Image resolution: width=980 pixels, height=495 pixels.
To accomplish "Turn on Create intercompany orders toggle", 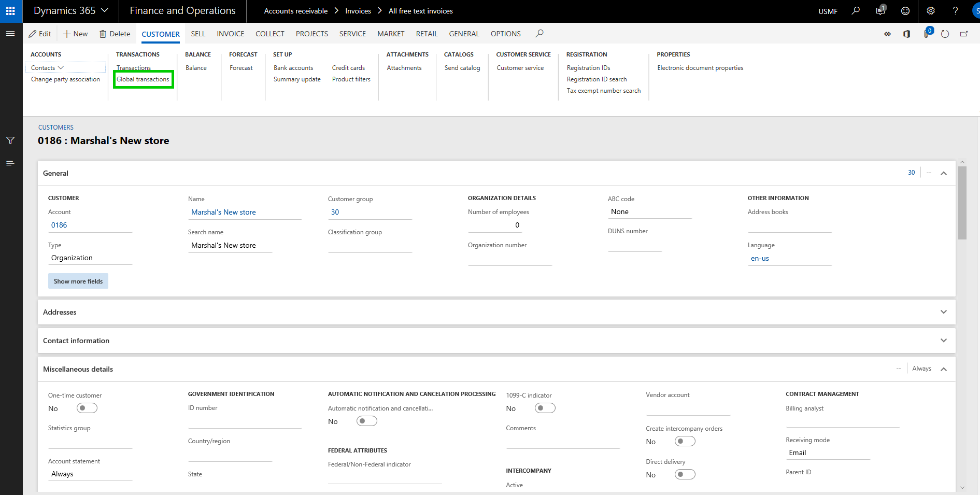I will coord(685,442).
